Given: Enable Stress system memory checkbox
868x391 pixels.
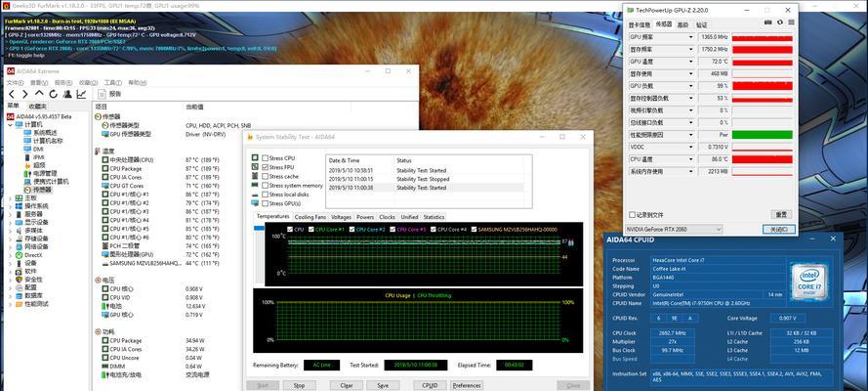Looking at the screenshot, I should [266, 186].
